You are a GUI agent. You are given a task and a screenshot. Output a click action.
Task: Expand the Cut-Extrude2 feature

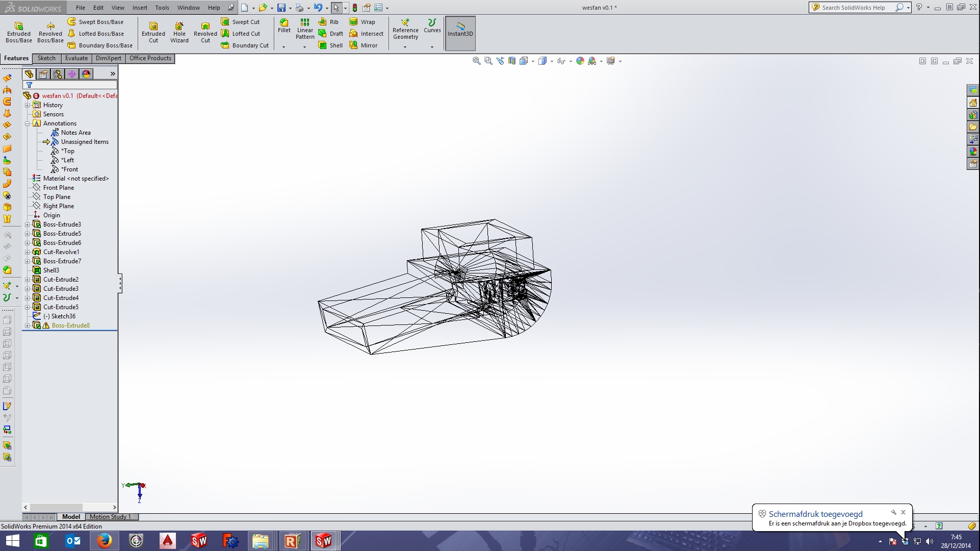(28, 280)
